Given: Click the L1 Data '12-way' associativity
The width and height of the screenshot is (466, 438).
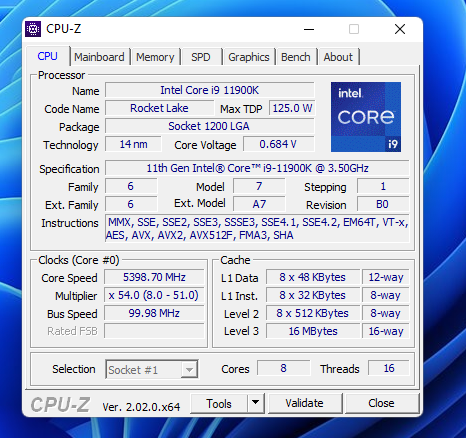Looking at the screenshot, I should click(386, 277).
